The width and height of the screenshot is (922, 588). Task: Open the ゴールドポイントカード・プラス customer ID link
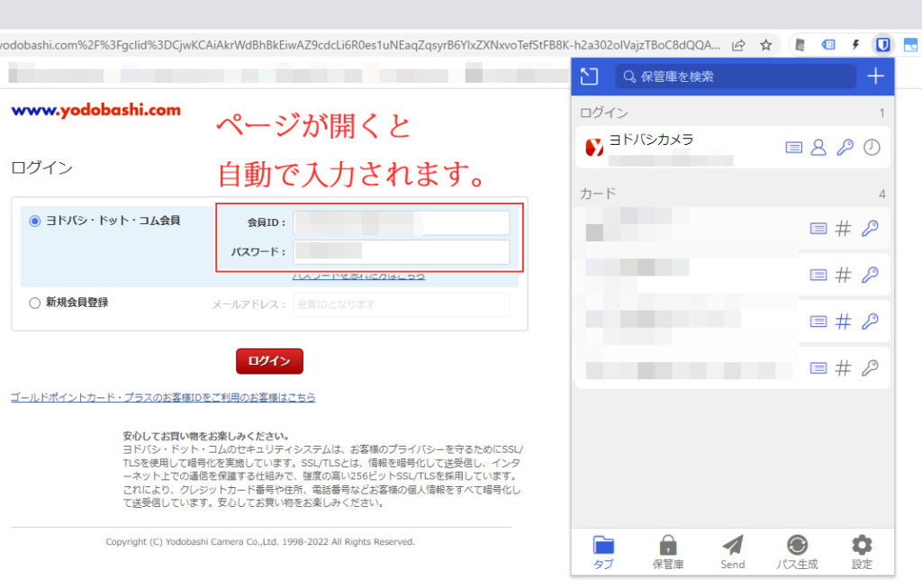(x=163, y=397)
